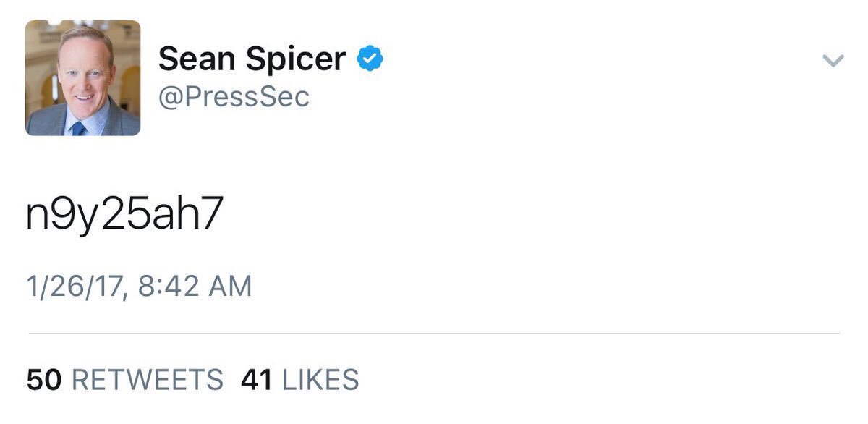
Task: Click Sean Spicer's profile picture
Action: [82, 78]
